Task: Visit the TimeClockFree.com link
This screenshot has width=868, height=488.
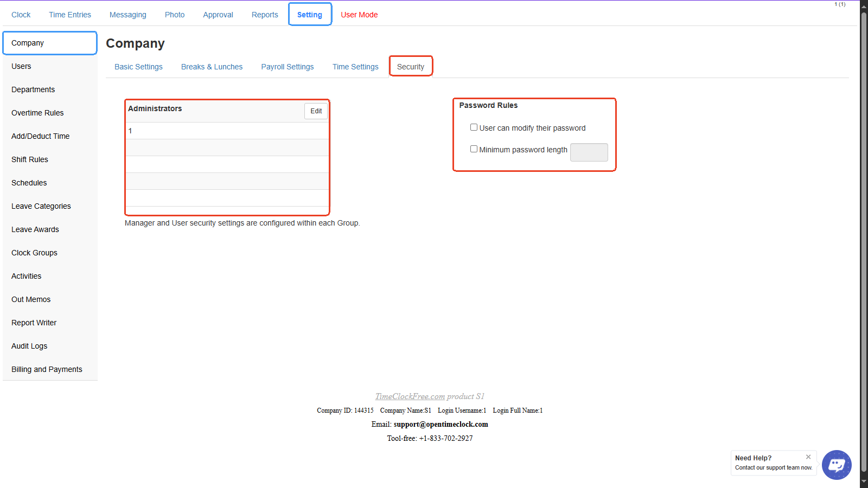Action: click(410, 396)
